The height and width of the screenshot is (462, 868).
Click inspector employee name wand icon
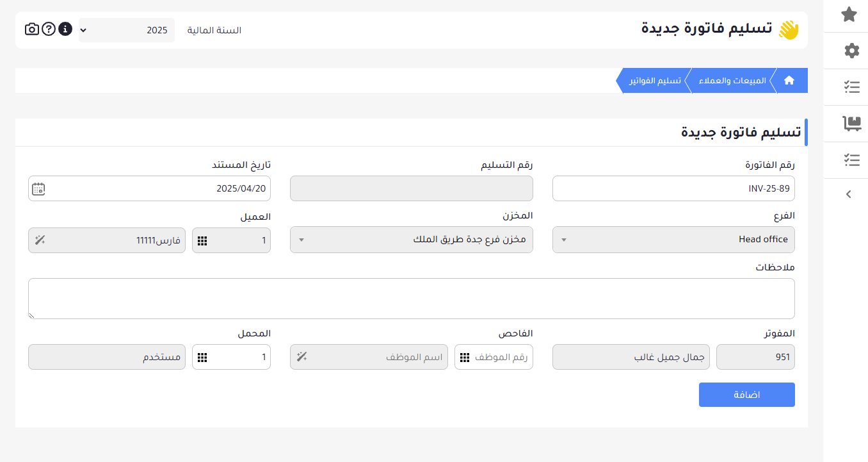302,357
